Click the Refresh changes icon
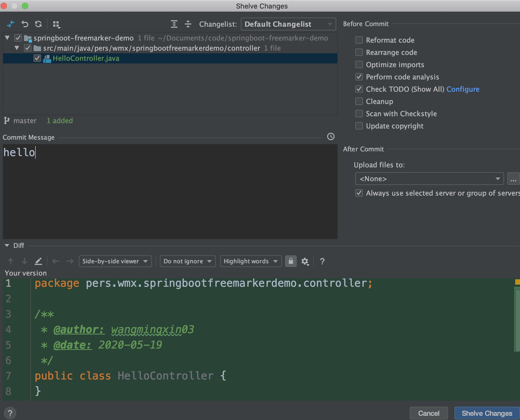This screenshot has height=420, width=520. [x=39, y=24]
